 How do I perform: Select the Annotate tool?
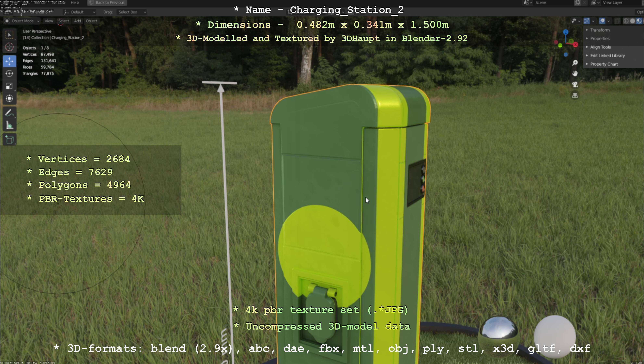tap(9, 113)
